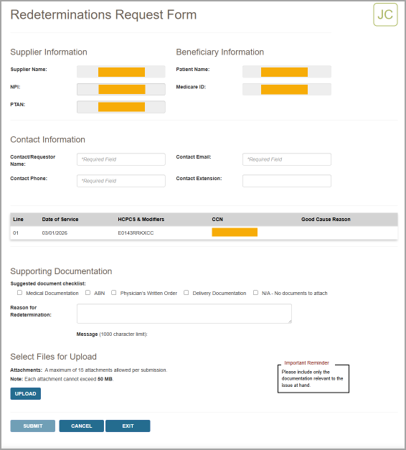Viewport: 406px width, 450px height.
Task: Submit the redetermination form
Action: pos(33,426)
